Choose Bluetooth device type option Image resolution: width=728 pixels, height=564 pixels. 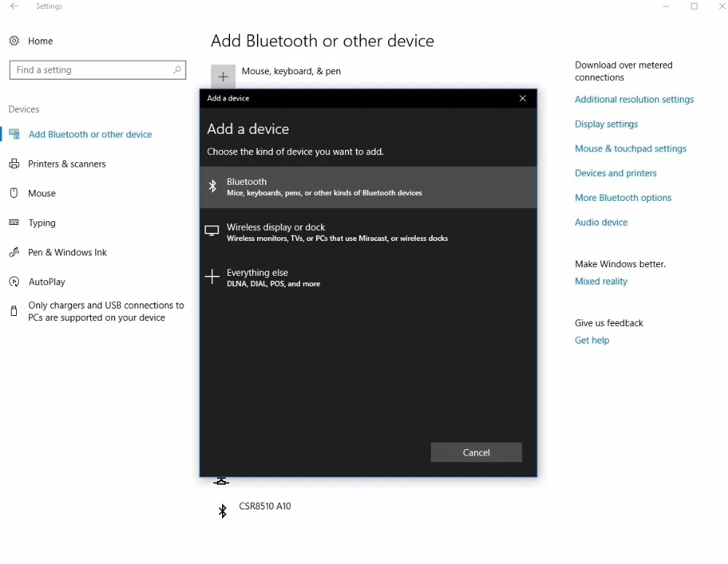point(368,187)
